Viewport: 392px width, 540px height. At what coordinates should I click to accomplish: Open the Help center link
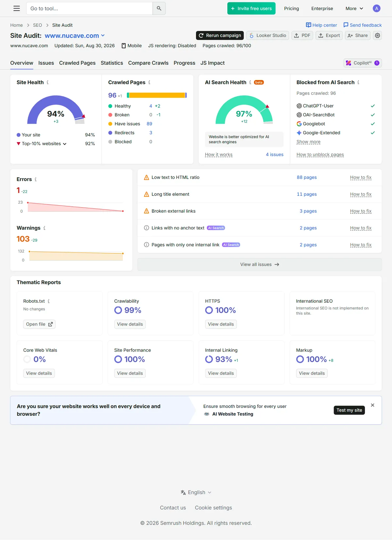pyautogui.click(x=321, y=25)
